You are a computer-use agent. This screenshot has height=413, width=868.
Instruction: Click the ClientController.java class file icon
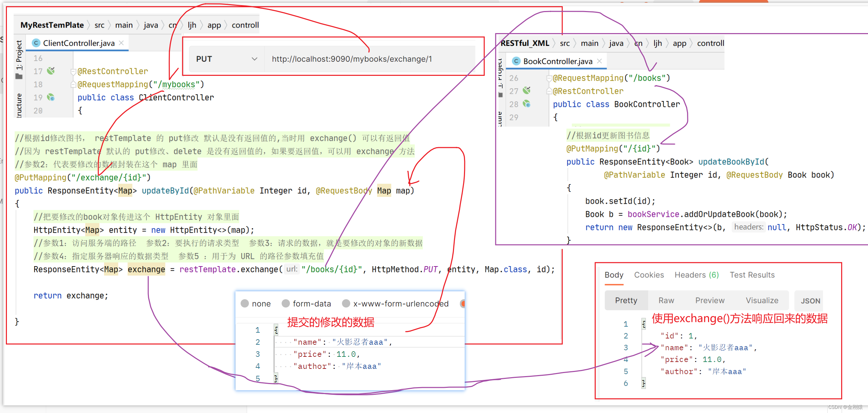pos(36,43)
